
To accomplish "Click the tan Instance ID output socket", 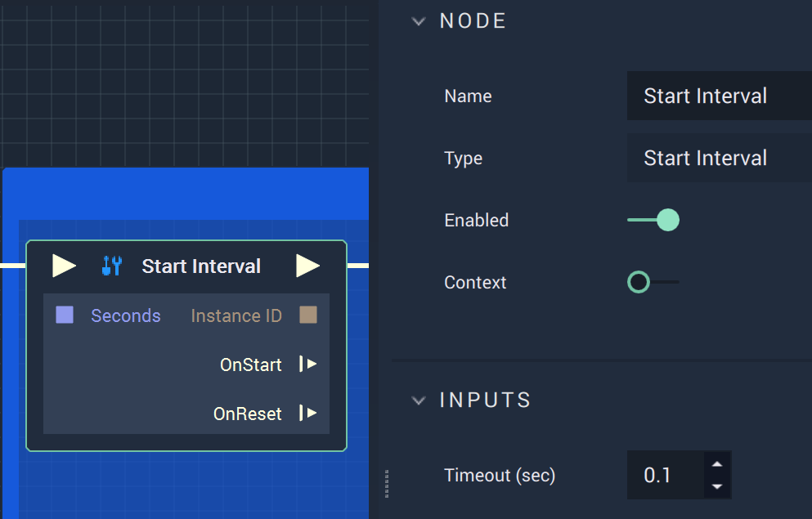I will 308,315.
